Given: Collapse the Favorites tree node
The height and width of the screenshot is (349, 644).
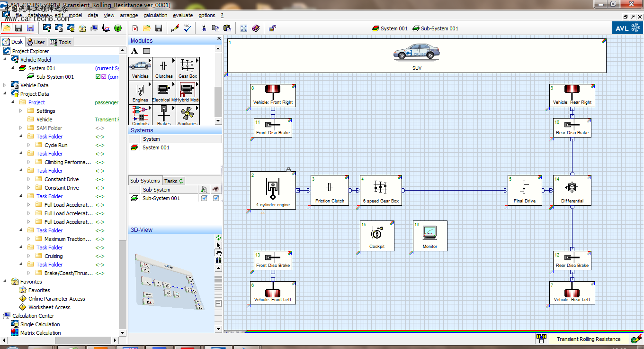Looking at the screenshot, I should click(5, 282).
